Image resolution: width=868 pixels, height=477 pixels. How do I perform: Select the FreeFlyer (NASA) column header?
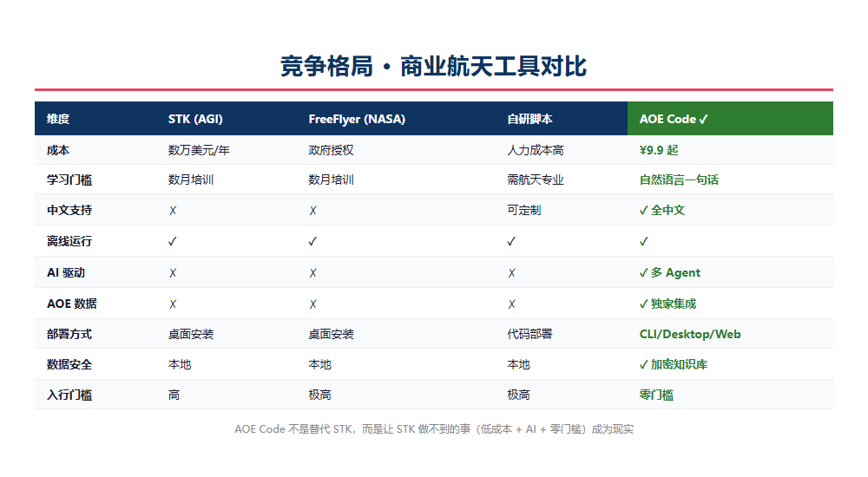point(357,119)
